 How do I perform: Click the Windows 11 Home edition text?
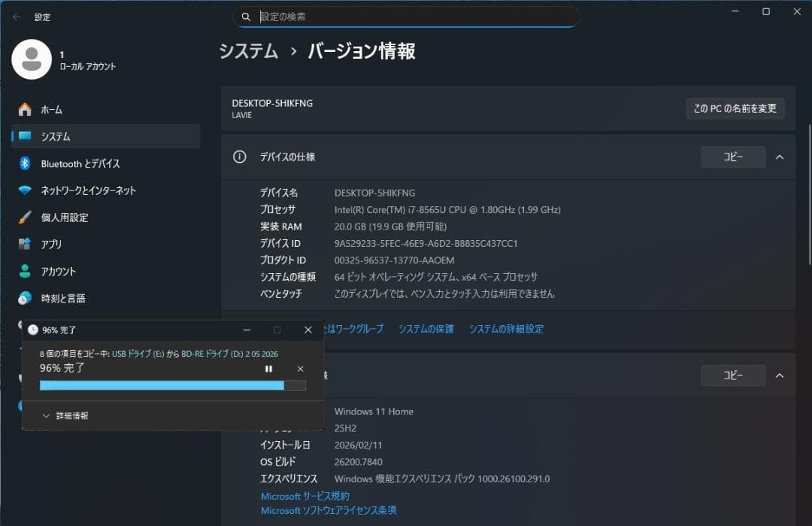(374, 412)
